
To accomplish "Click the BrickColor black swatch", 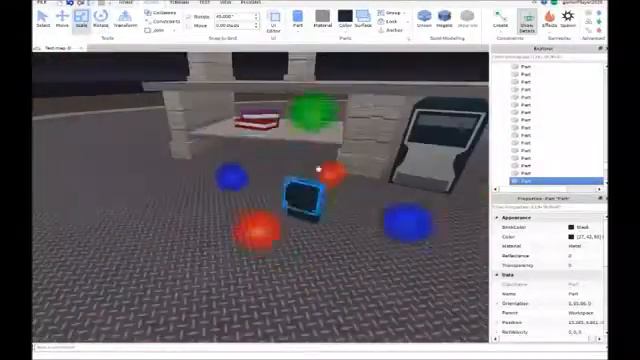I will pyautogui.click(x=571, y=227).
